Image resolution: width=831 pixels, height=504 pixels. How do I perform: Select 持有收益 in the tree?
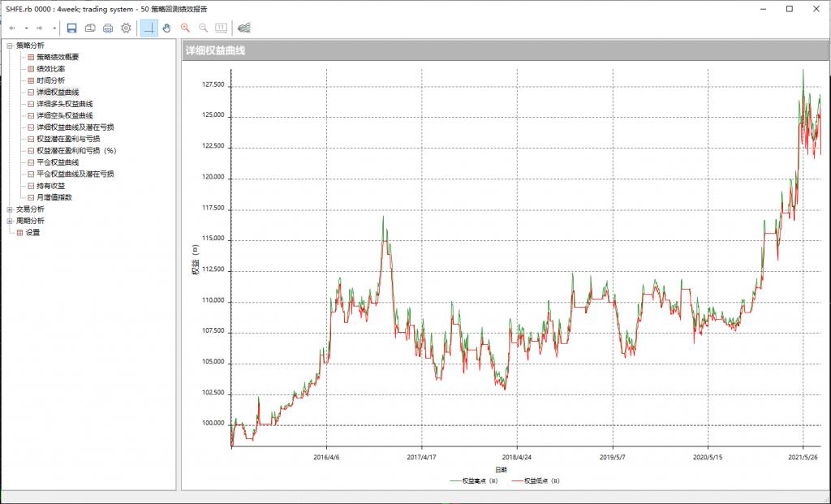pos(51,186)
